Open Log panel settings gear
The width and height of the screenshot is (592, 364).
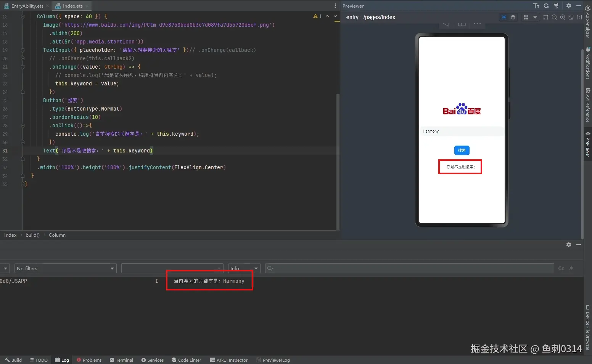pos(569,245)
